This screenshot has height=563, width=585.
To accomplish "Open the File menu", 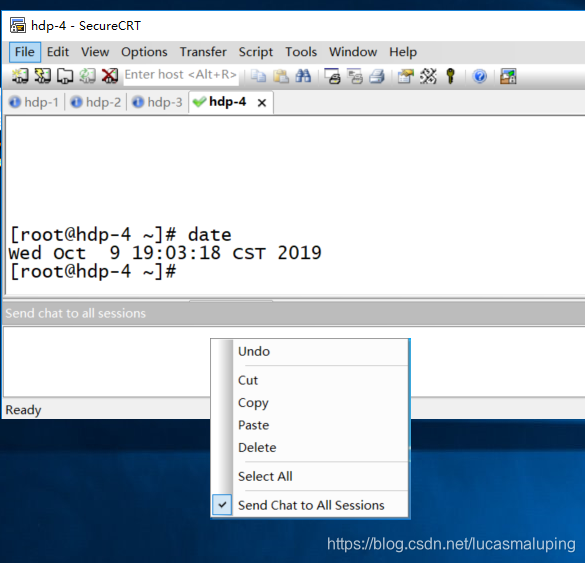I will 25,52.
